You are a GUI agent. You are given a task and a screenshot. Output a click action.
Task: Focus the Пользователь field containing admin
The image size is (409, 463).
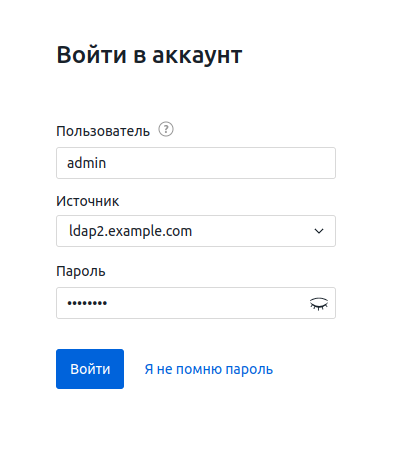196,163
